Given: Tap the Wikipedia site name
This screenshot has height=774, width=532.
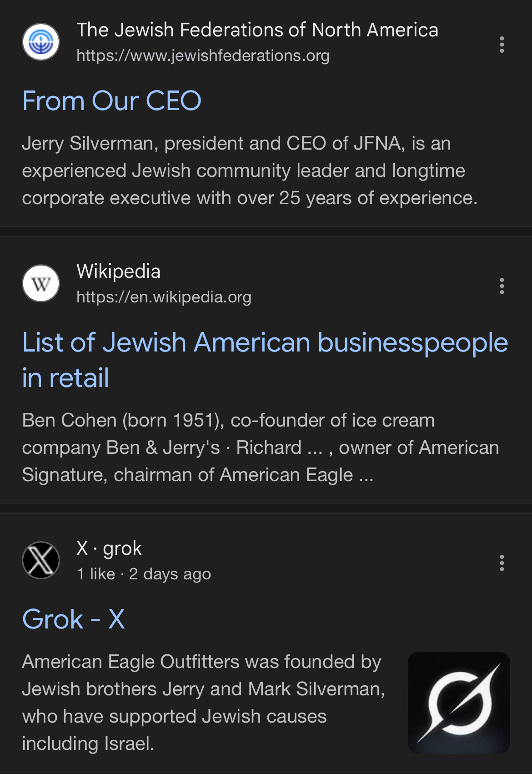Looking at the screenshot, I should (119, 271).
